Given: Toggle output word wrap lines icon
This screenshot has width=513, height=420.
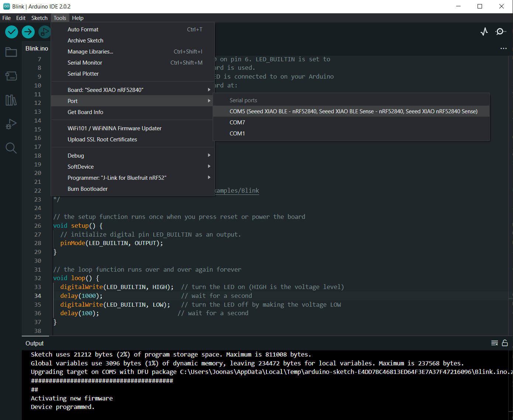Looking at the screenshot, I should (x=495, y=343).
